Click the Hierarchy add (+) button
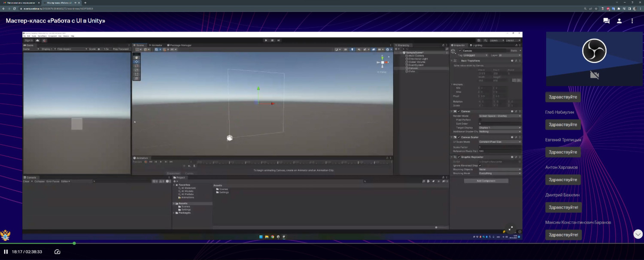 point(396,49)
